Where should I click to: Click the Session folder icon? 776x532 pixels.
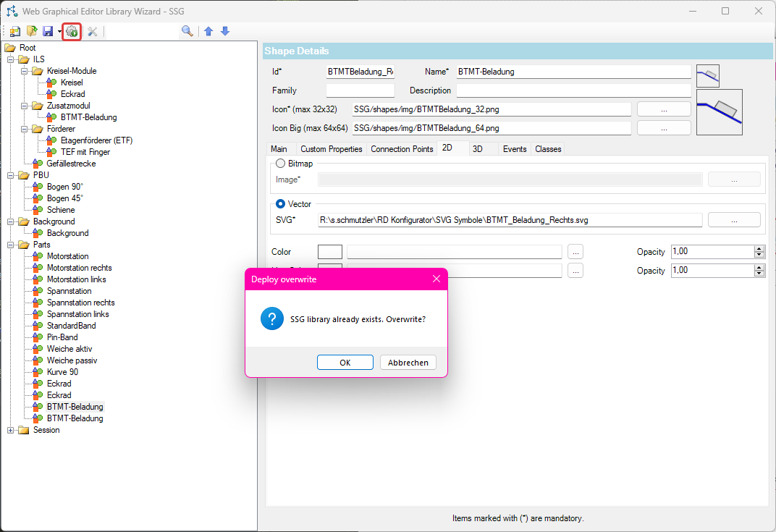24,430
